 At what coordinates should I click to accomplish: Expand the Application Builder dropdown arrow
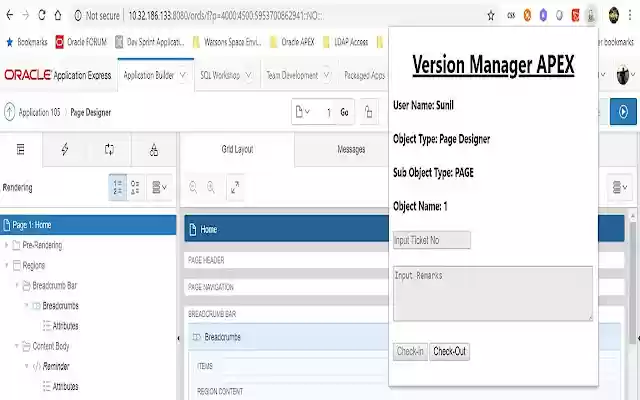183,75
